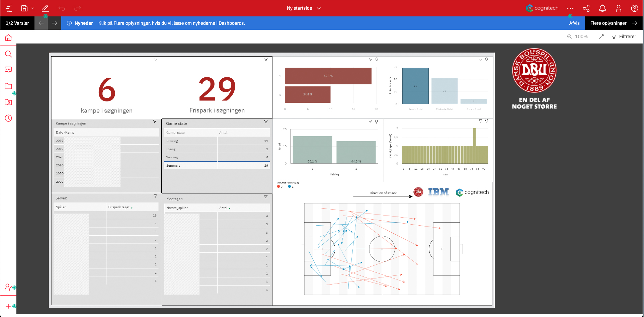
Task: Open the Help question mark icon
Action: [634, 8]
